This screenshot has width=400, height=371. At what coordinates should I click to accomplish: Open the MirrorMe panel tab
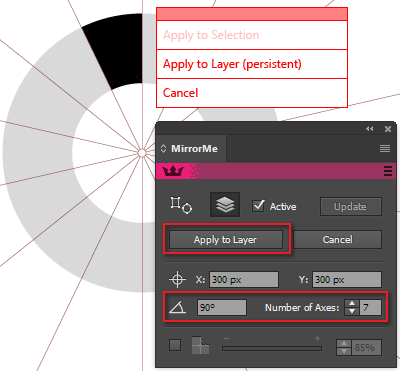[191, 148]
